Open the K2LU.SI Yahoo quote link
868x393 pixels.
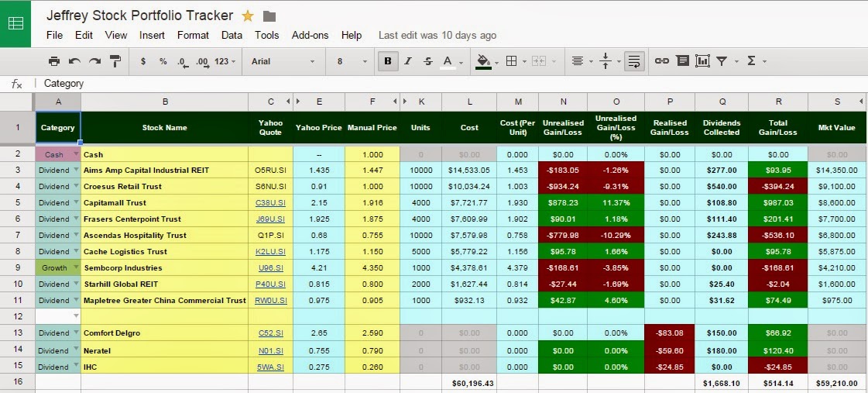270,252
